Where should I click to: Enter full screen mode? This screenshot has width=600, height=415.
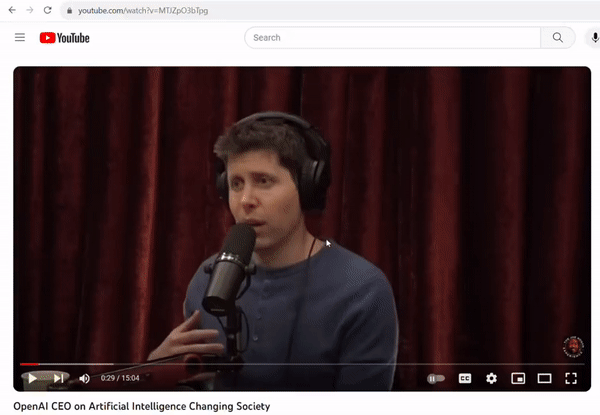coord(571,378)
